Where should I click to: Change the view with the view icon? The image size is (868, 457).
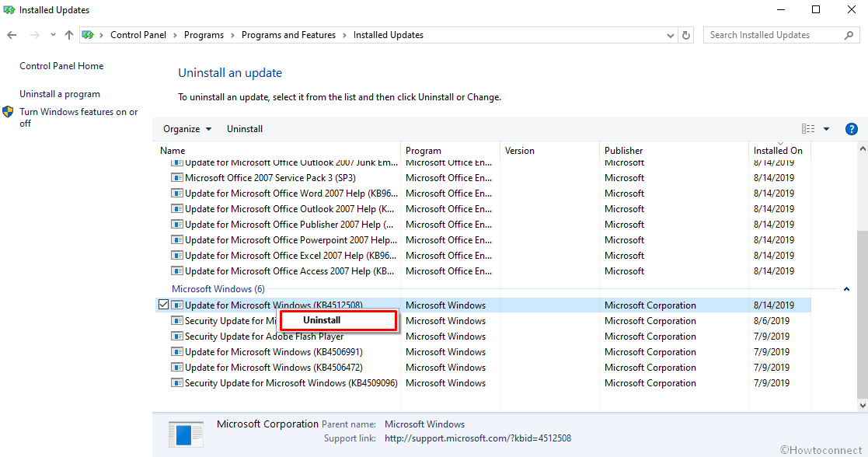pyautogui.click(x=808, y=129)
